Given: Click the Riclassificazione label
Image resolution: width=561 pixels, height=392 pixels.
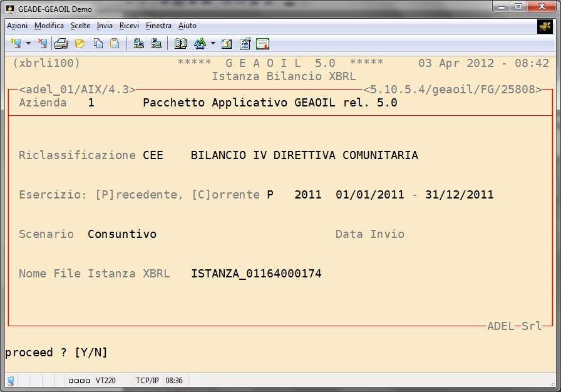Looking at the screenshot, I should 77,155.
